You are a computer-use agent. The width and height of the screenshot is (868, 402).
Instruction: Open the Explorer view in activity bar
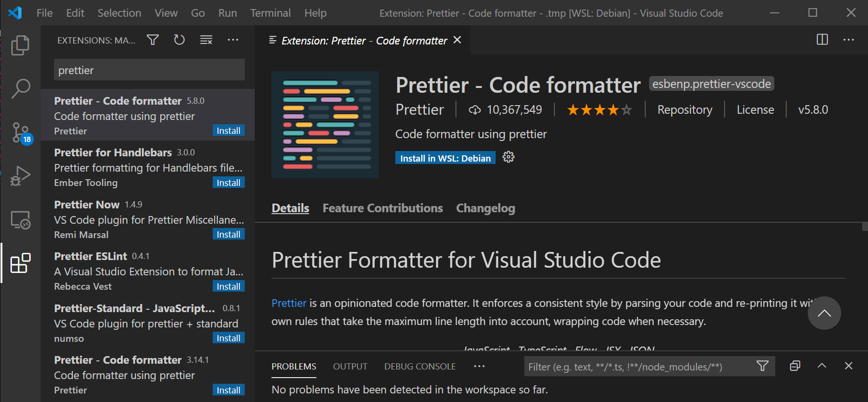tap(20, 45)
